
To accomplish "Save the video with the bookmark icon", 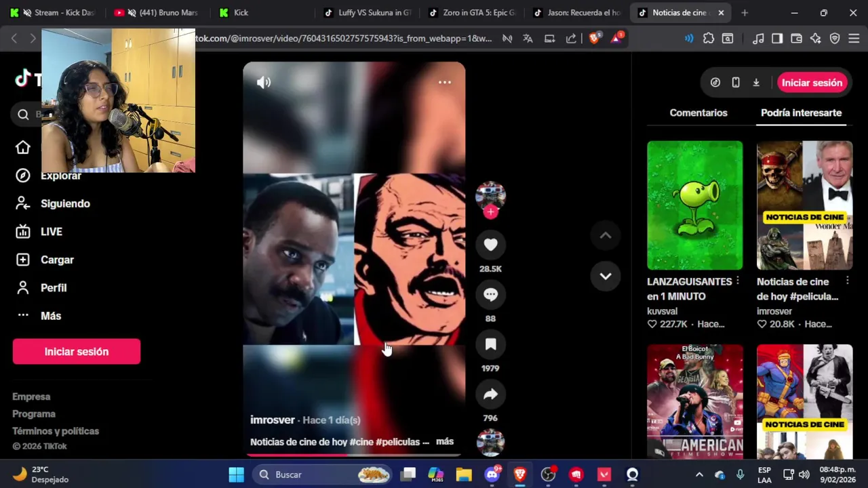I will tap(490, 344).
